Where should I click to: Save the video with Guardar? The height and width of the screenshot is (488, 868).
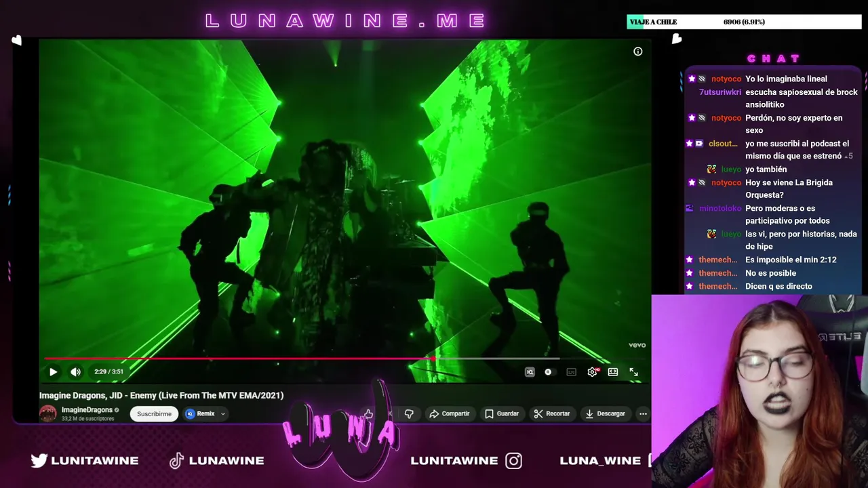pyautogui.click(x=502, y=413)
